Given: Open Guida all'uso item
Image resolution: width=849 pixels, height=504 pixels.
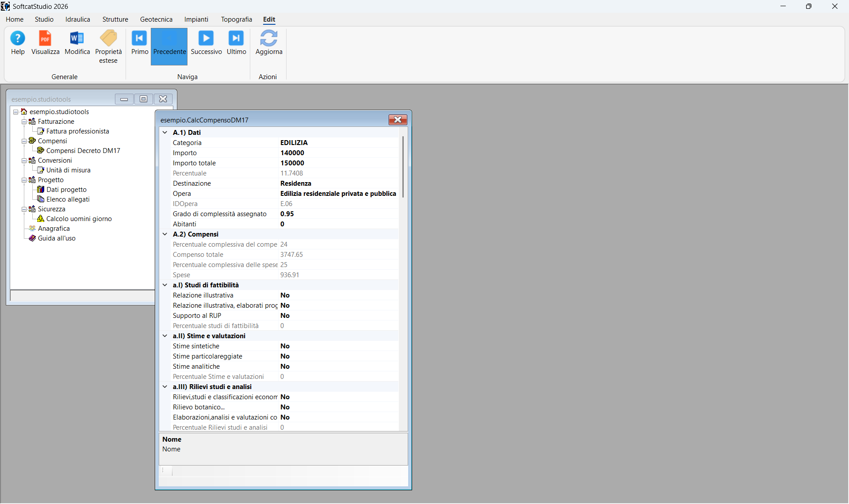Looking at the screenshot, I should 57,238.
